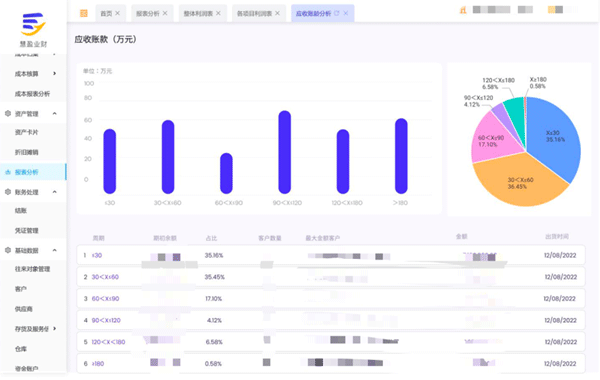Click the chart icon beside 报表分析 in sidebar
600x380 pixels.
pos(8,172)
